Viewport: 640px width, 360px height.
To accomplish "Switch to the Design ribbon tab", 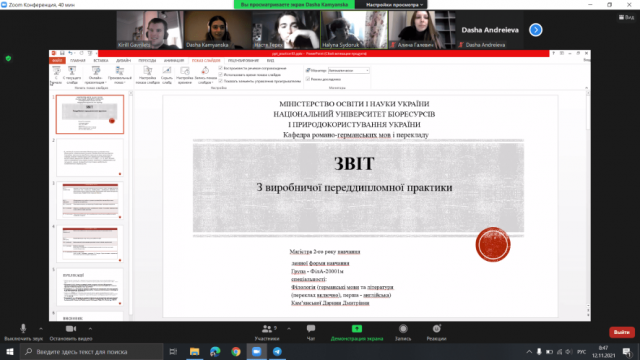I will pos(123,60).
